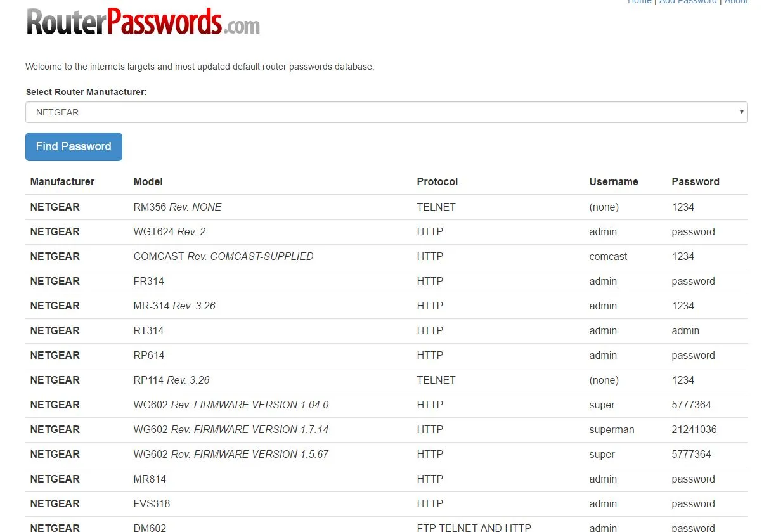Select the RT314 model cell

(148, 330)
